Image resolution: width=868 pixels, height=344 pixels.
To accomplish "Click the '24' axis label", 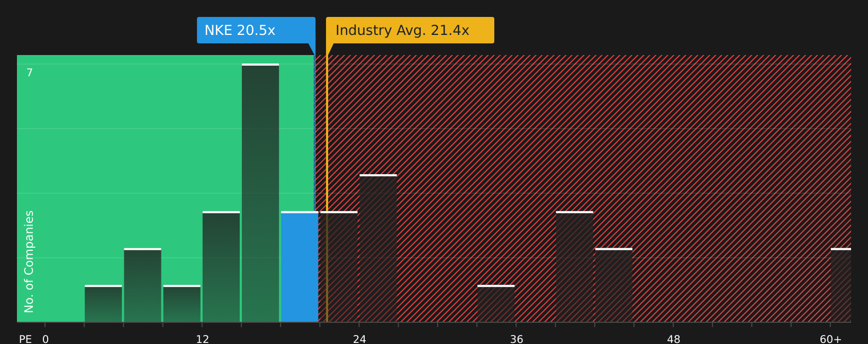I will tap(359, 339).
